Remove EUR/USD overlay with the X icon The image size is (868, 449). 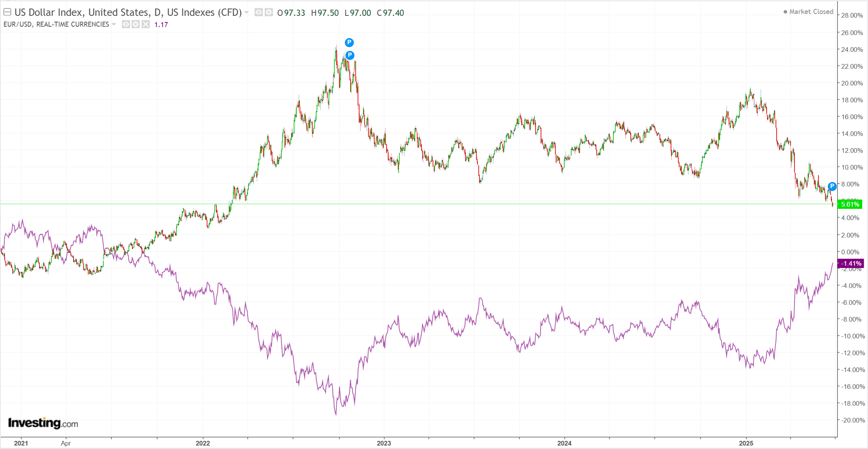tap(146, 24)
